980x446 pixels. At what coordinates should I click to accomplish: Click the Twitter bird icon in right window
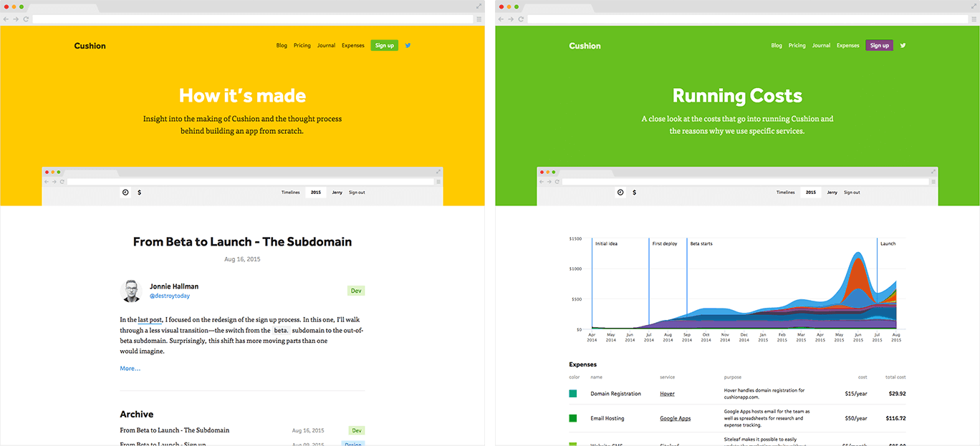pos(903,45)
